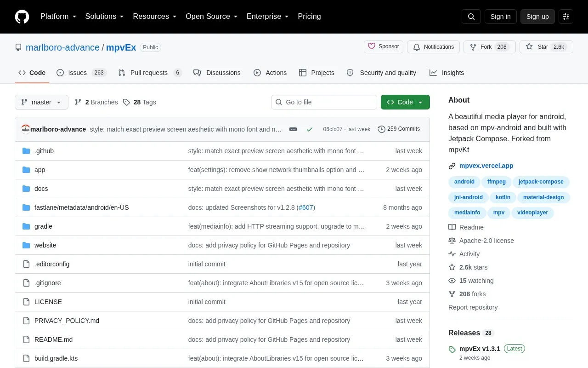Image resolution: width=588 pixels, height=368 pixels.
Task: Click the Go to file field
Action: tap(324, 102)
